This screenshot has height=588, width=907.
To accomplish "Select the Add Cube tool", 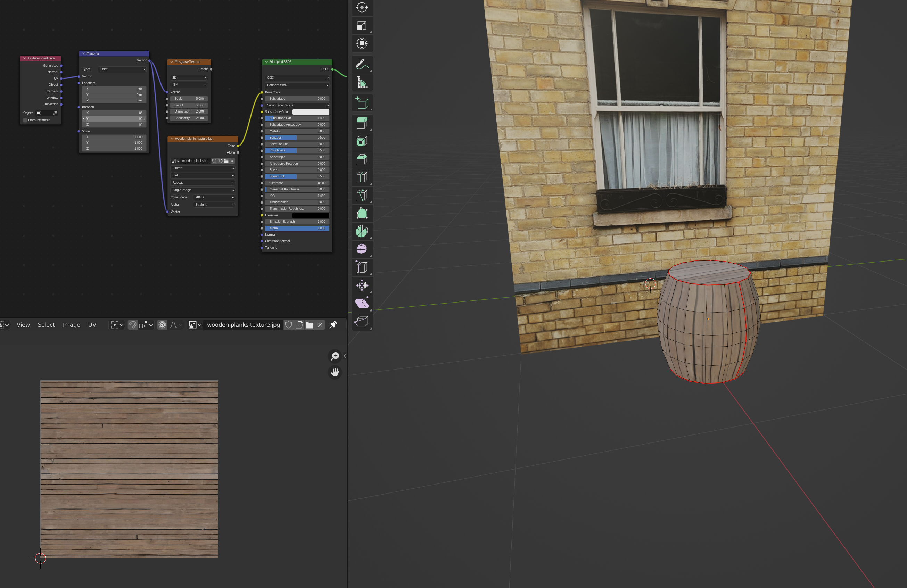I will coord(362,103).
